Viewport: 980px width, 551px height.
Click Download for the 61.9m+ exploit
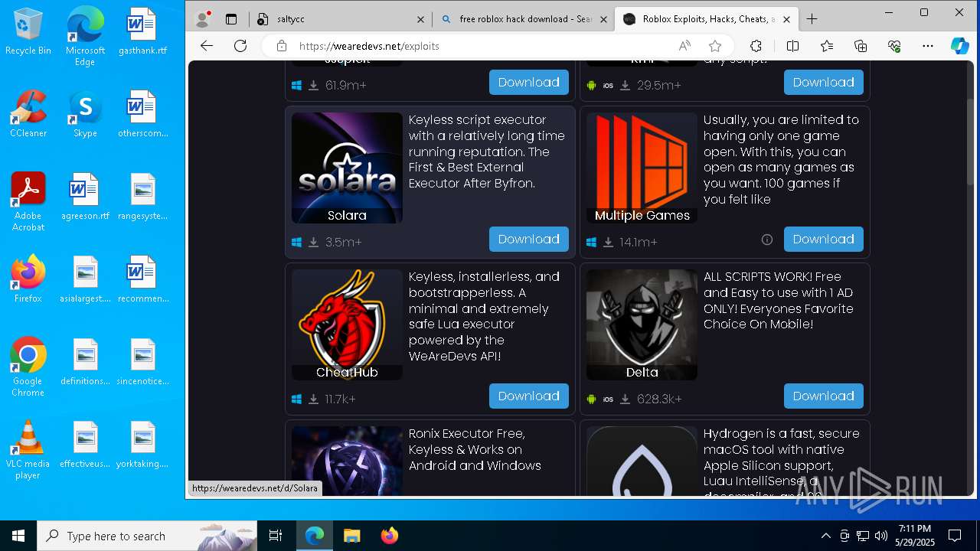click(x=529, y=82)
